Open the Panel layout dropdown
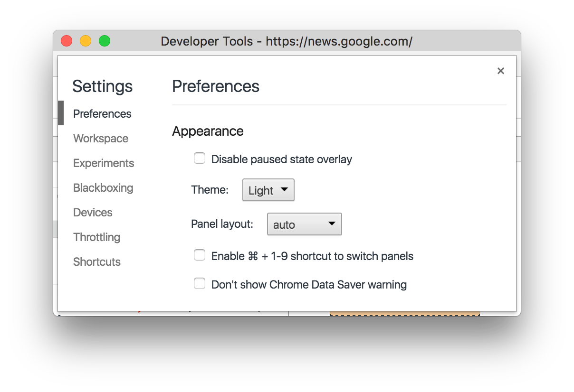The width and height of the screenshot is (574, 392). [304, 224]
